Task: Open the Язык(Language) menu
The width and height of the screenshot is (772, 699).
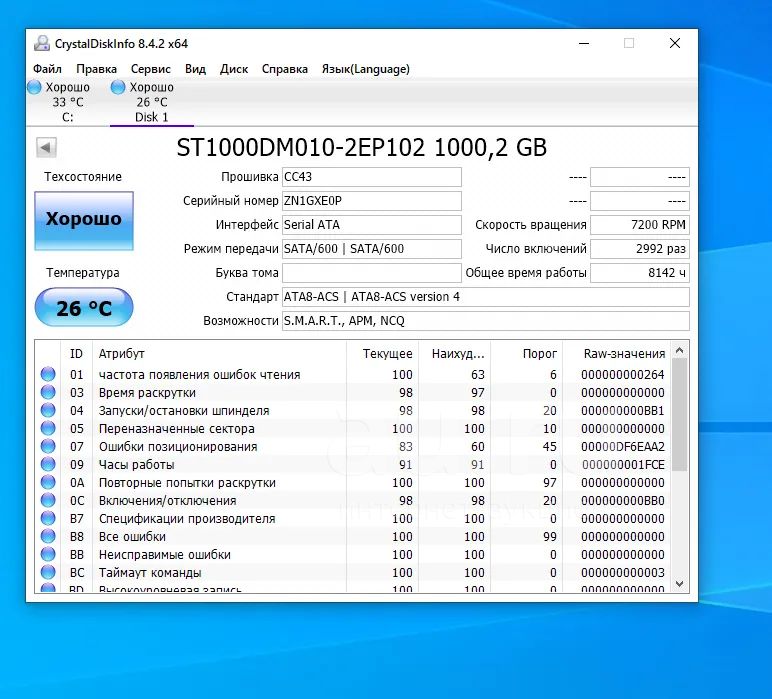Action: point(366,69)
